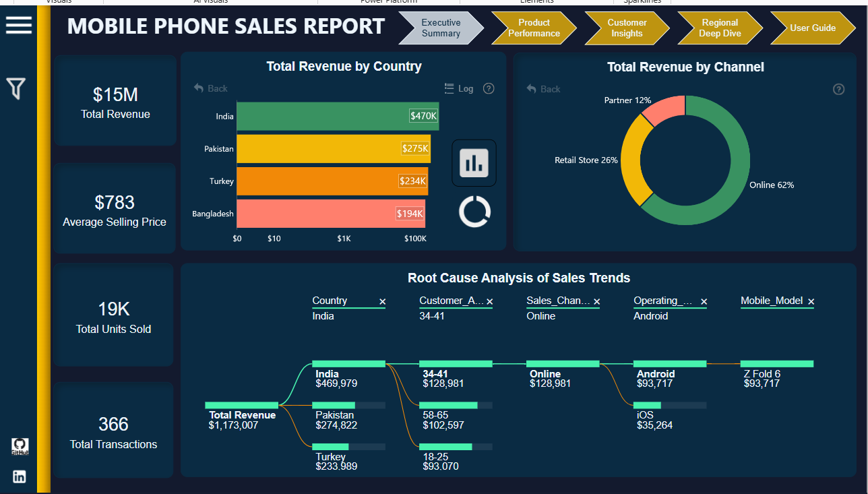Viewport: 868px width, 494px height.
Task: Select the Total Revenue root node
Action: pos(241,405)
